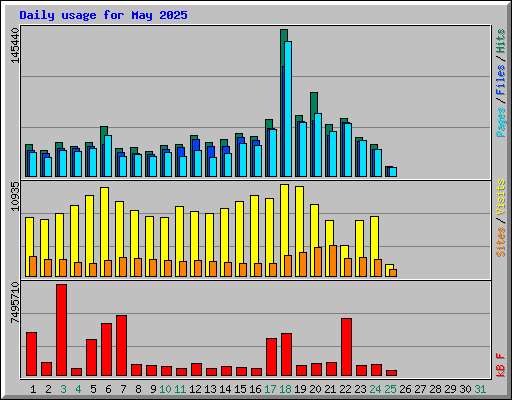Click the orange Sites bar for day 1
The image size is (512, 400).
[x=33, y=267]
